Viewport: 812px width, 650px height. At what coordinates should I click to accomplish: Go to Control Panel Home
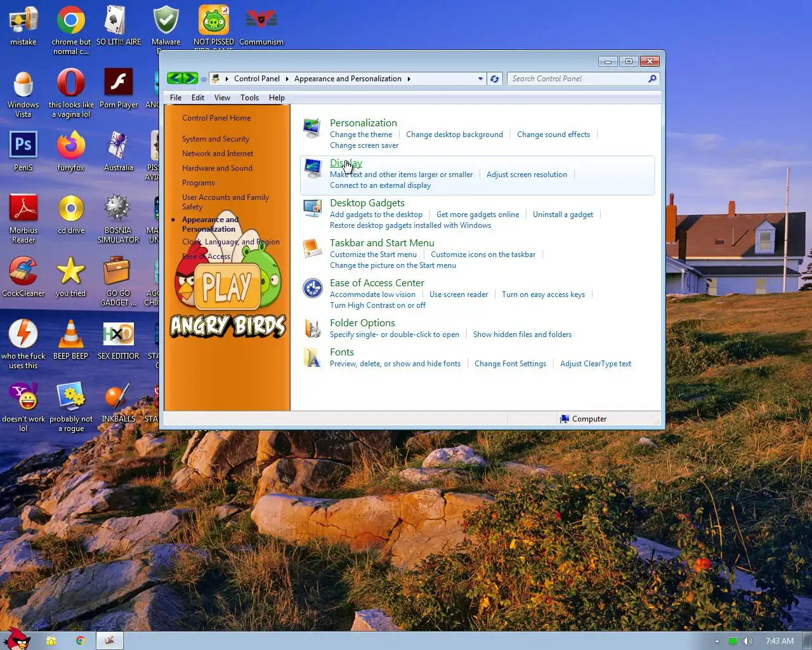pyautogui.click(x=216, y=118)
